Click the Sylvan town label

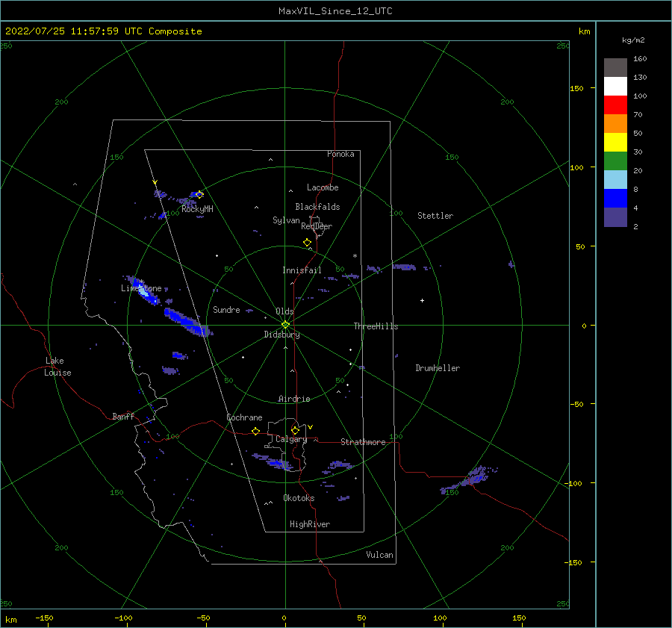[x=286, y=220]
